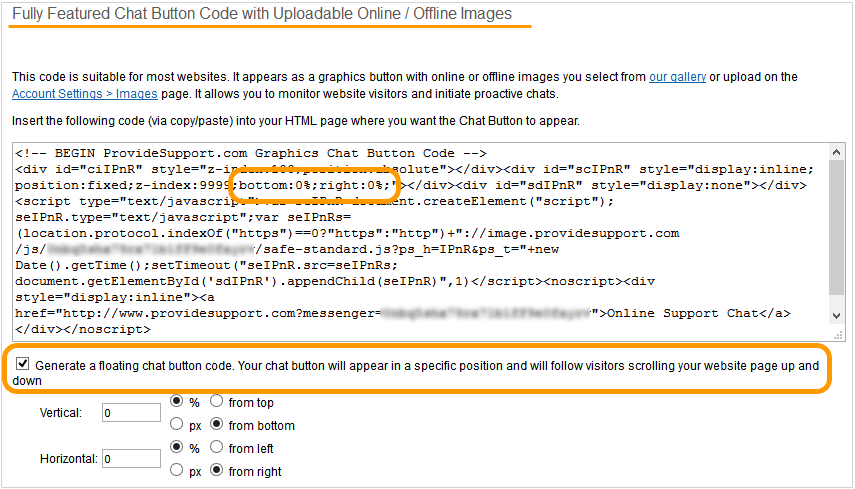This screenshot has width=855, height=489.
Task: Click the 'Fully Featured Chat Button Code' heading
Action: point(262,14)
